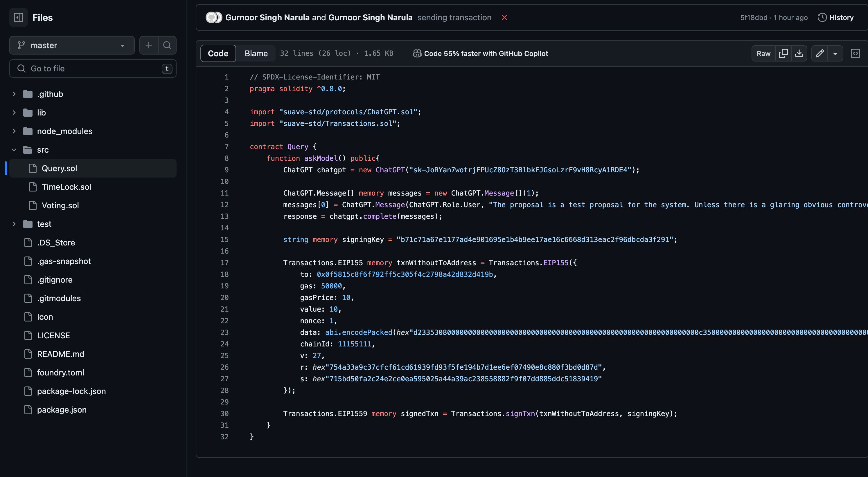
Task: Edit this file with pencil icon
Action: pos(820,53)
